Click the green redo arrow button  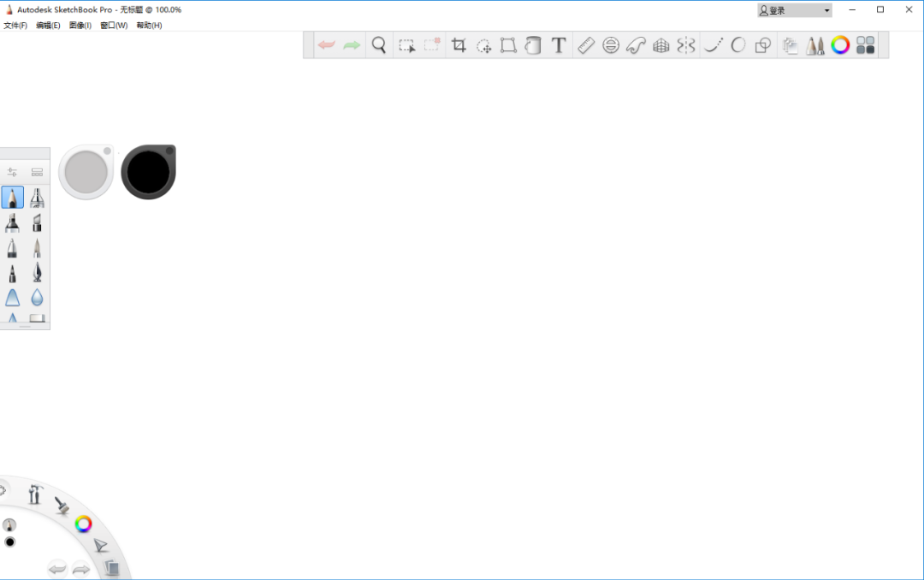click(x=352, y=45)
